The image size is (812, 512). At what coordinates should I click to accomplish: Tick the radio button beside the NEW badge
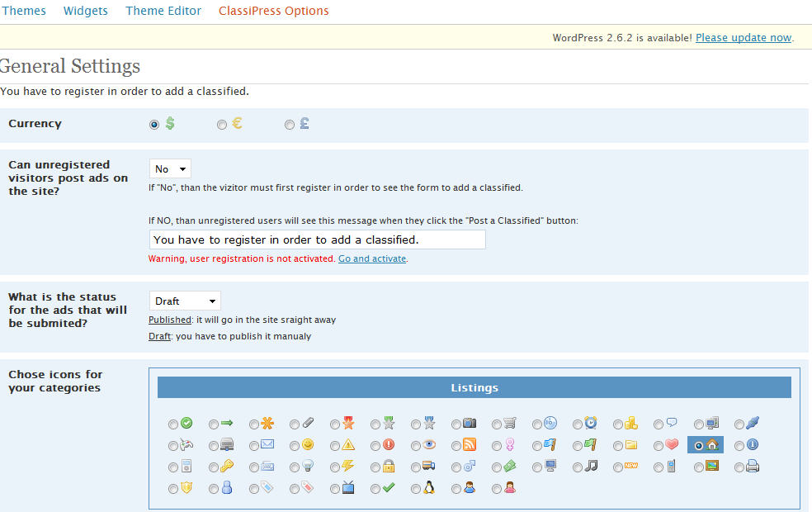(618, 467)
